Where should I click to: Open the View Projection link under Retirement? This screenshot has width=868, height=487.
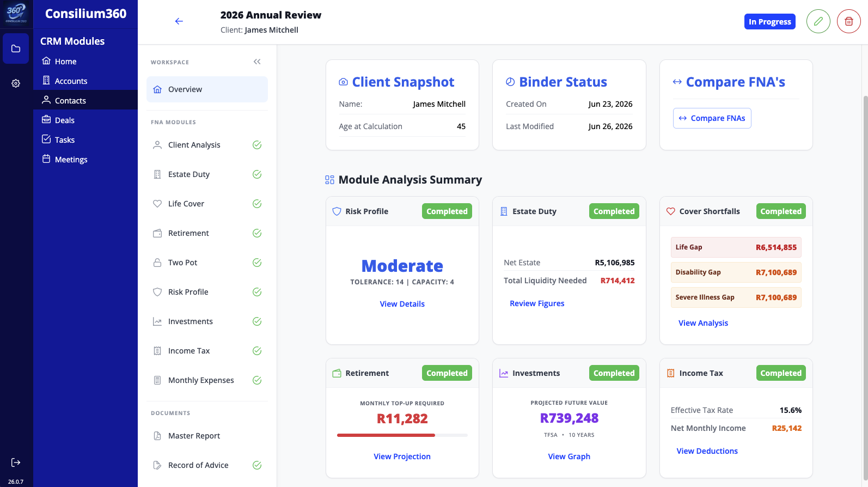402,456
